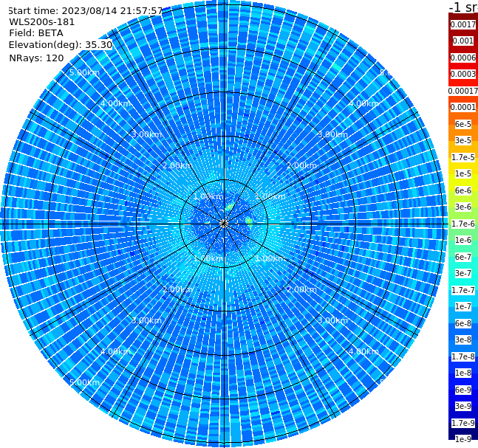Click the 3e-8 colorbar tick label
Screen dimensions: 478x448
pyautogui.click(x=463, y=340)
